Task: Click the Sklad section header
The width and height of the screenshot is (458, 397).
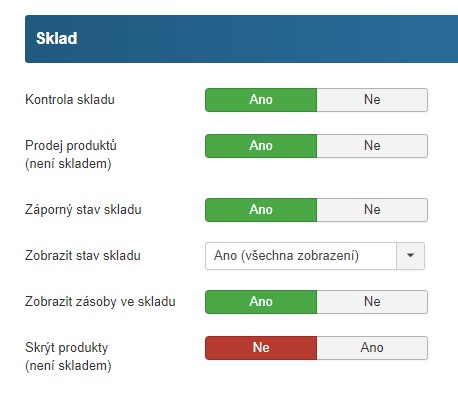Action: point(241,39)
